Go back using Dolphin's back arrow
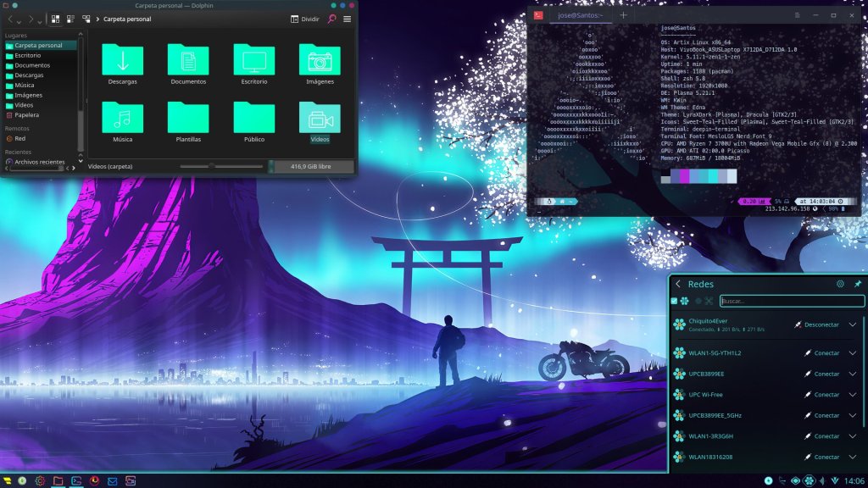868x488 pixels. click(10, 19)
